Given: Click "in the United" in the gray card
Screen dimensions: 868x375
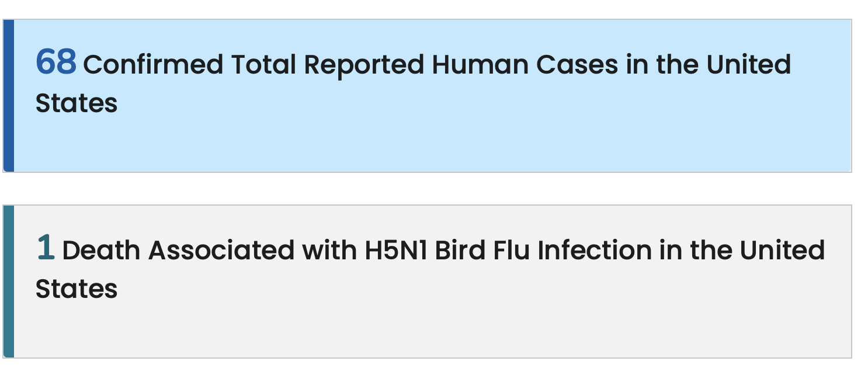Looking at the screenshot, I should pyautogui.click(x=742, y=251).
